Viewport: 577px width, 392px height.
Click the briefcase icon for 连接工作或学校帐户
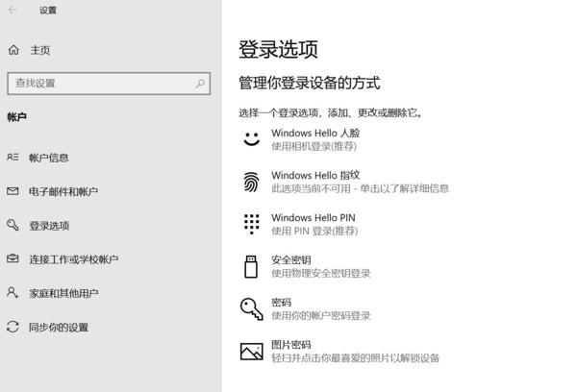[x=13, y=258]
